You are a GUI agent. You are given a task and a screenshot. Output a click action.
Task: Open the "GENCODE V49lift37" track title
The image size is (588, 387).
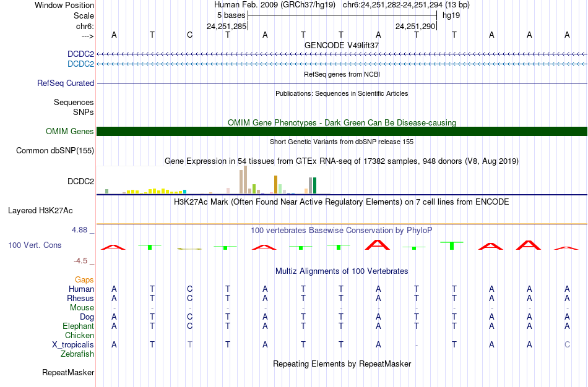[342, 45]
